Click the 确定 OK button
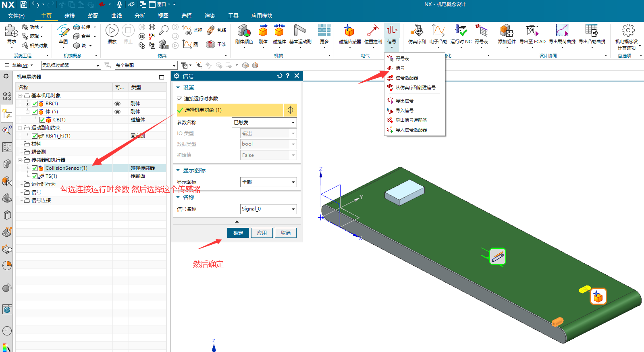The width and height of the screenshot is (644, 352). 238,233
